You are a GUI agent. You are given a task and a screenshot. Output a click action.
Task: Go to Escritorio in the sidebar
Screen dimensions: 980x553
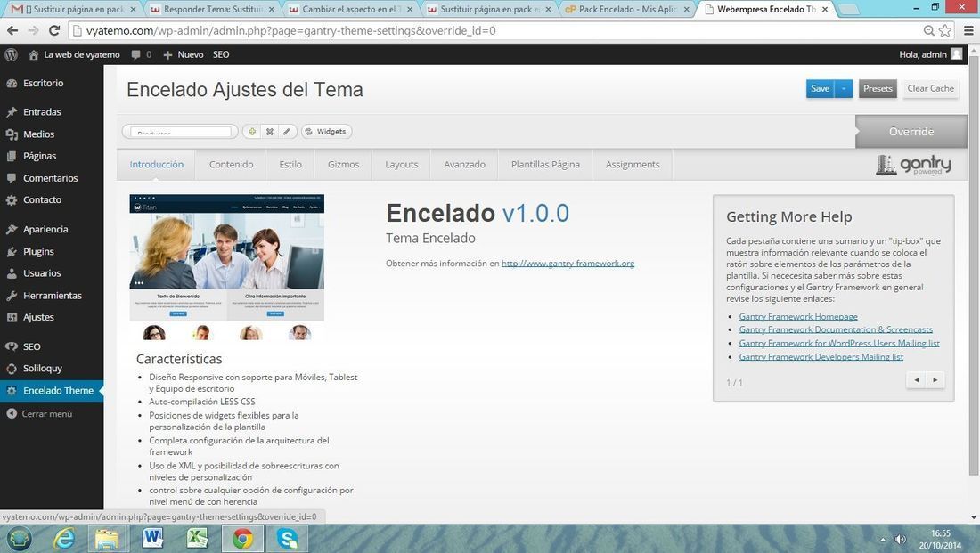(43, 83)
